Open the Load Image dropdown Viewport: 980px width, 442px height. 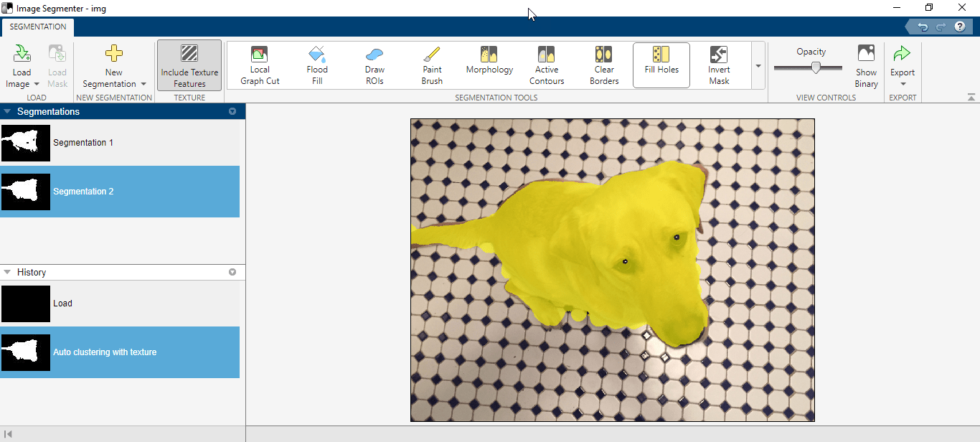click(22, 65)
